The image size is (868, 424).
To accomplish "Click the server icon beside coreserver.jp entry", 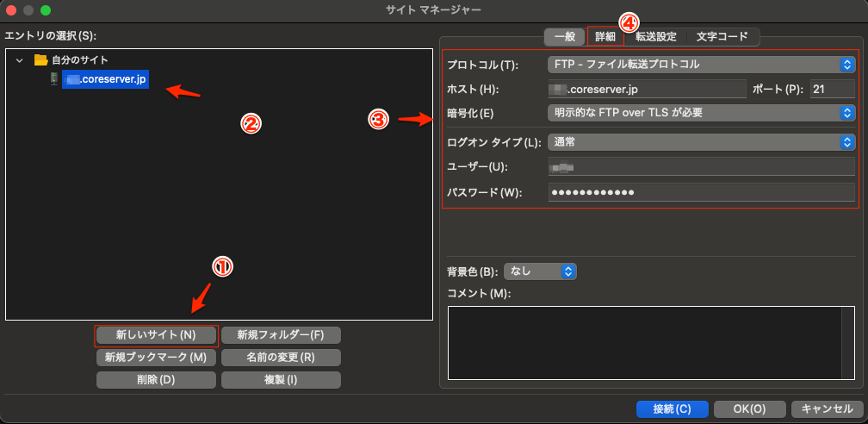I will 53,79.
